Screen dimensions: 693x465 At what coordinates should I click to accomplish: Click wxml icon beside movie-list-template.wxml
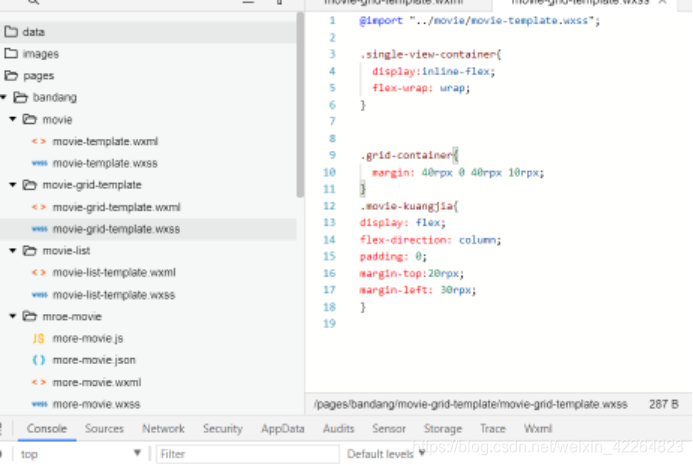(39, 272)
